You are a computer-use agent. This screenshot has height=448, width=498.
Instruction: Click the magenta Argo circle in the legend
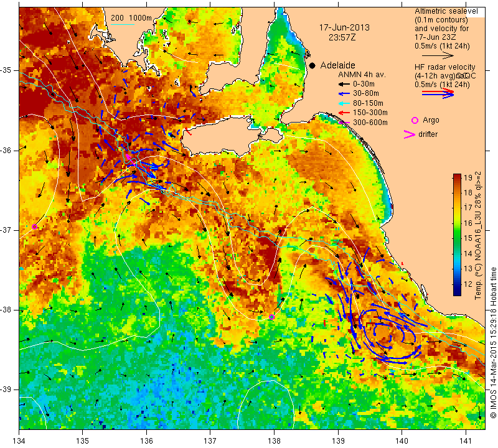coord(415,120)
